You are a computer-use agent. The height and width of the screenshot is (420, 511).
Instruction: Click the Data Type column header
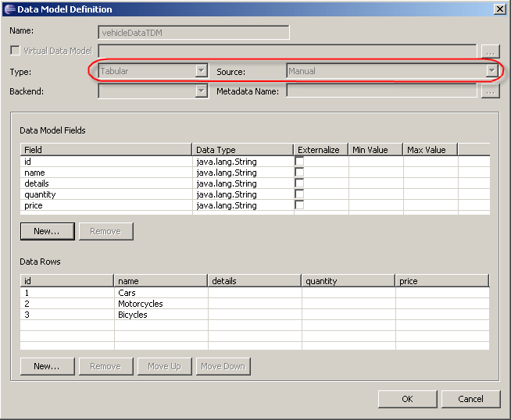(242, 150)
